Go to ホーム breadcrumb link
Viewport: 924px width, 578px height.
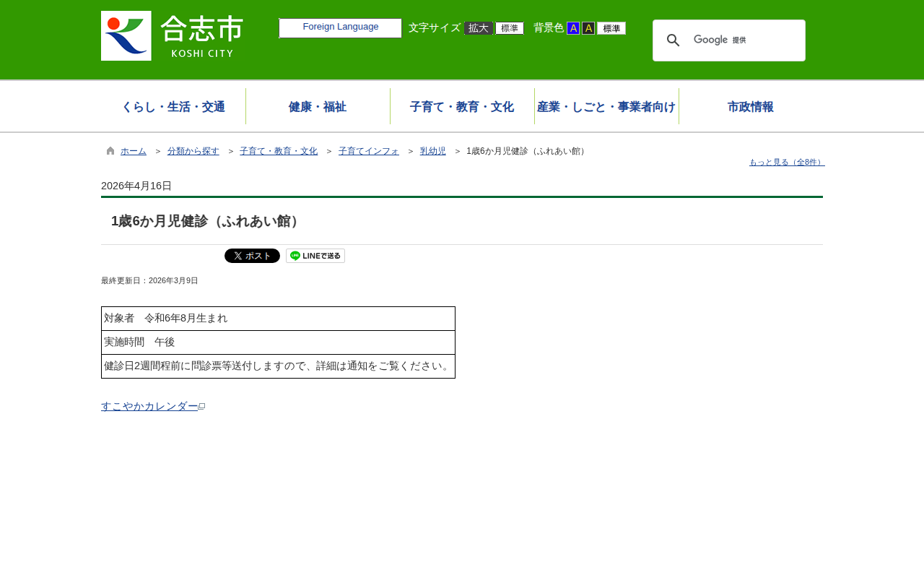134,151
